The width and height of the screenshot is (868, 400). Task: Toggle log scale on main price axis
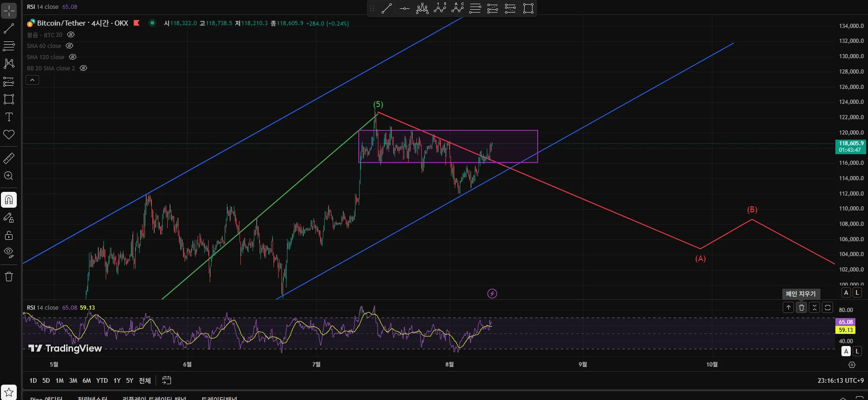coord(857,292)
